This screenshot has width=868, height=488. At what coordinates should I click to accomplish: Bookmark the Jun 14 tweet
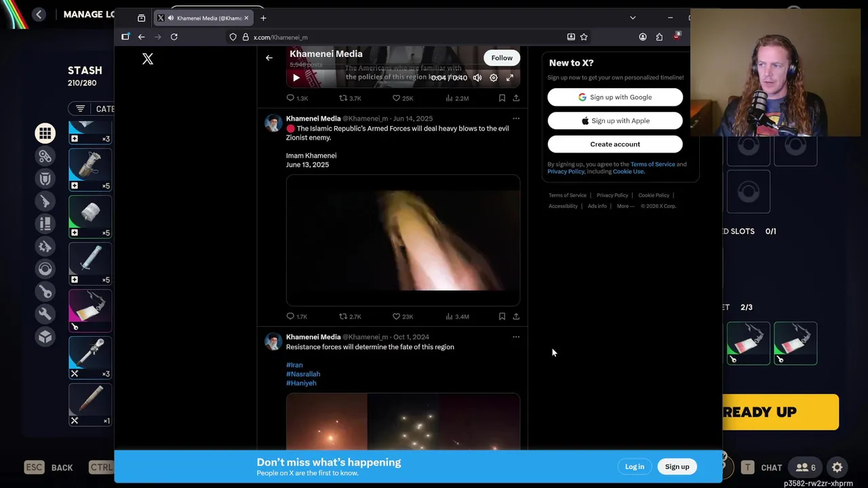click(502, 317)
